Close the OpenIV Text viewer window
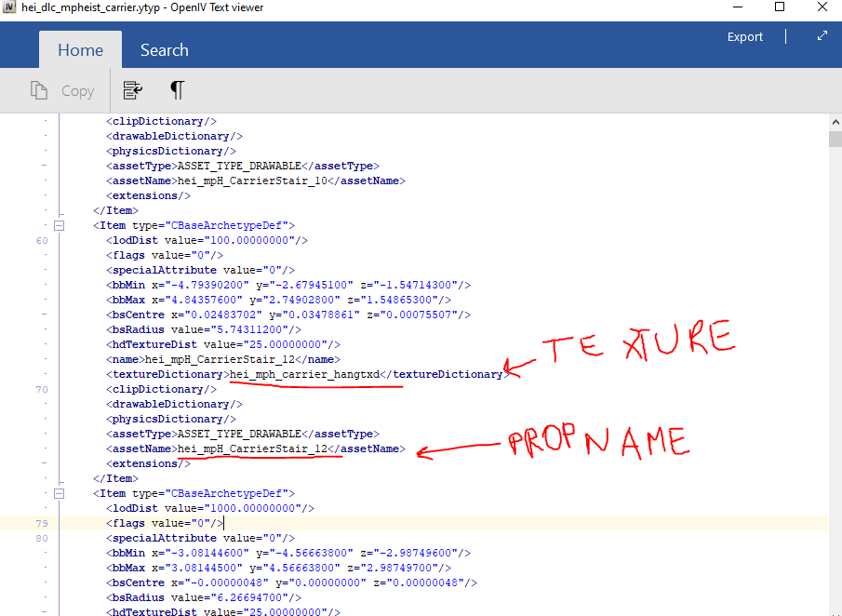This screenshot has height=616, width=842. pos(822,7)
